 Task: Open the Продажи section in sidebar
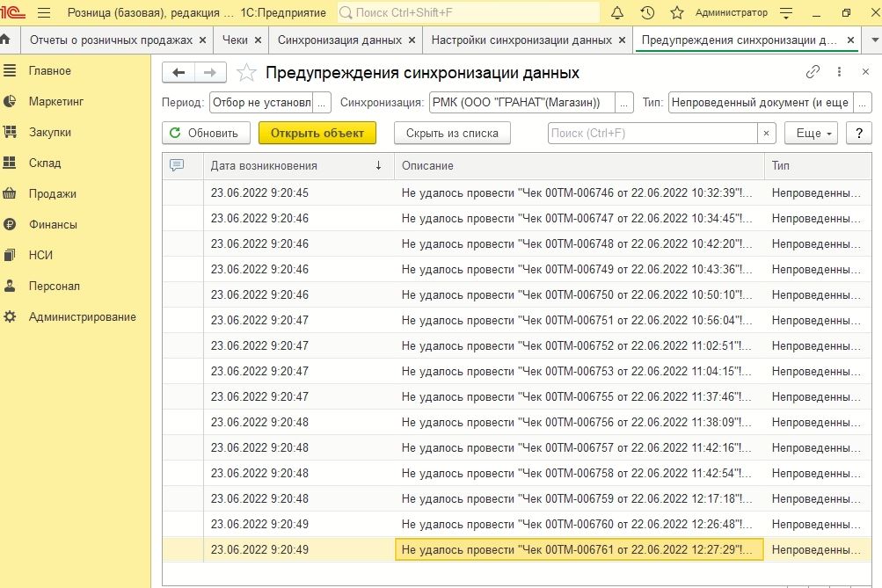click(x=52, y=194)
